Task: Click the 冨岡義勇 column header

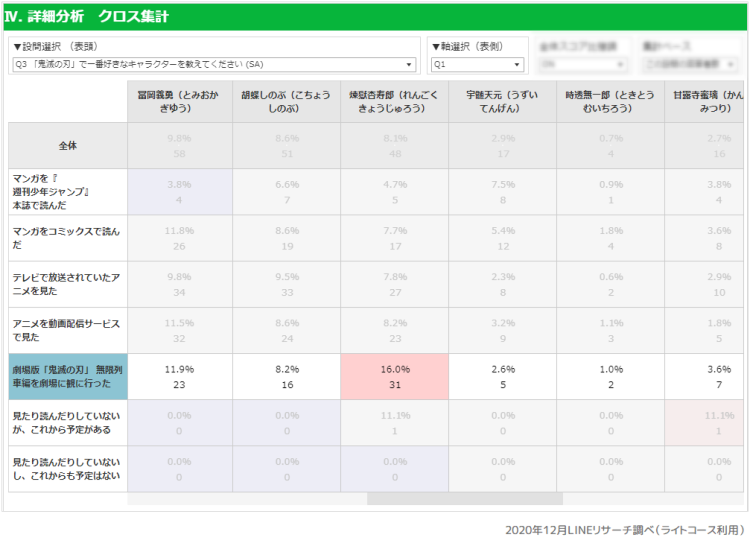Action: pyautogui.click(x=180, y=100)
